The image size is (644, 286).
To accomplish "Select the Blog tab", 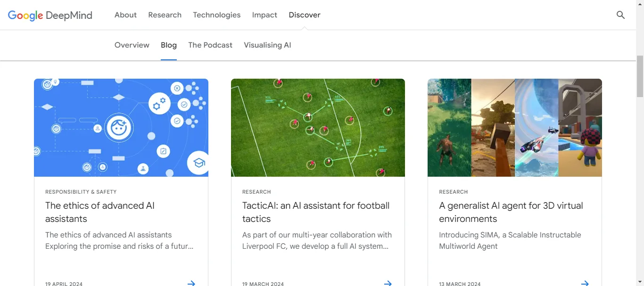I will pos(168,45).
